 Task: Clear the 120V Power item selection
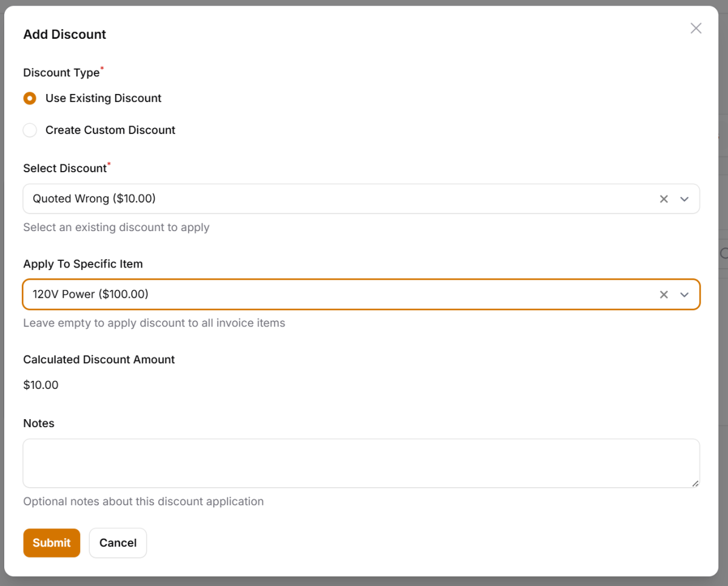tap(664, 294)
